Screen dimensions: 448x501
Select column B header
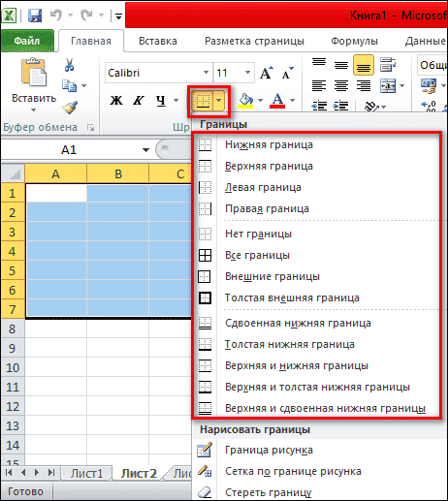point(118,174)
